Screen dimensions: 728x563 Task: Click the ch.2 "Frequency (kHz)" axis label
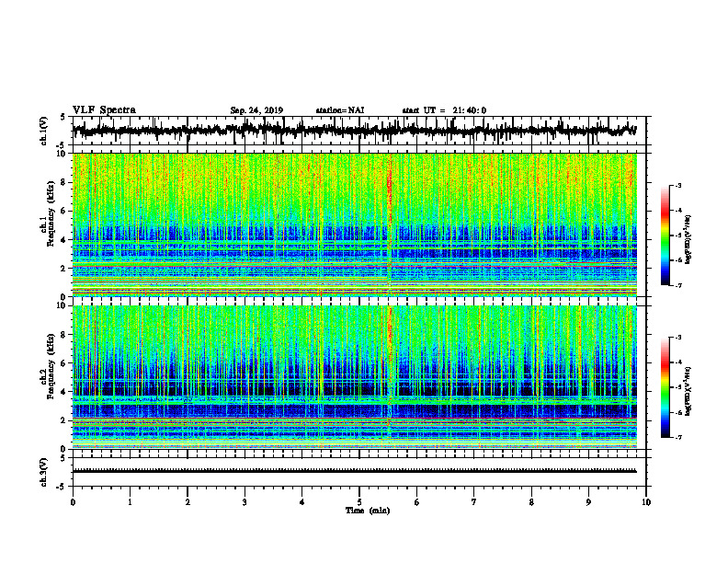51,366
